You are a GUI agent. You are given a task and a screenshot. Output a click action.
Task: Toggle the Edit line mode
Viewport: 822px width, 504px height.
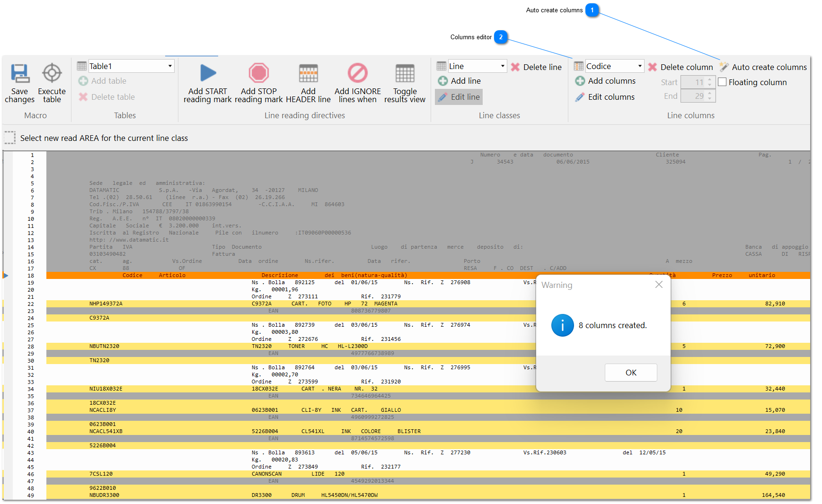458,97
